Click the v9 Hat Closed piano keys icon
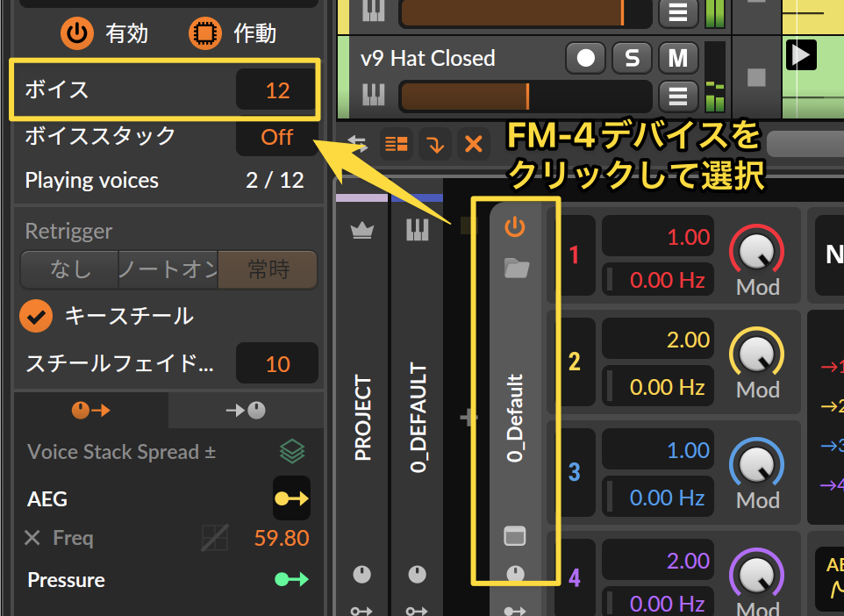Image resolution: width=844 pixels, height=616 pixels. [x=373, y=96]
